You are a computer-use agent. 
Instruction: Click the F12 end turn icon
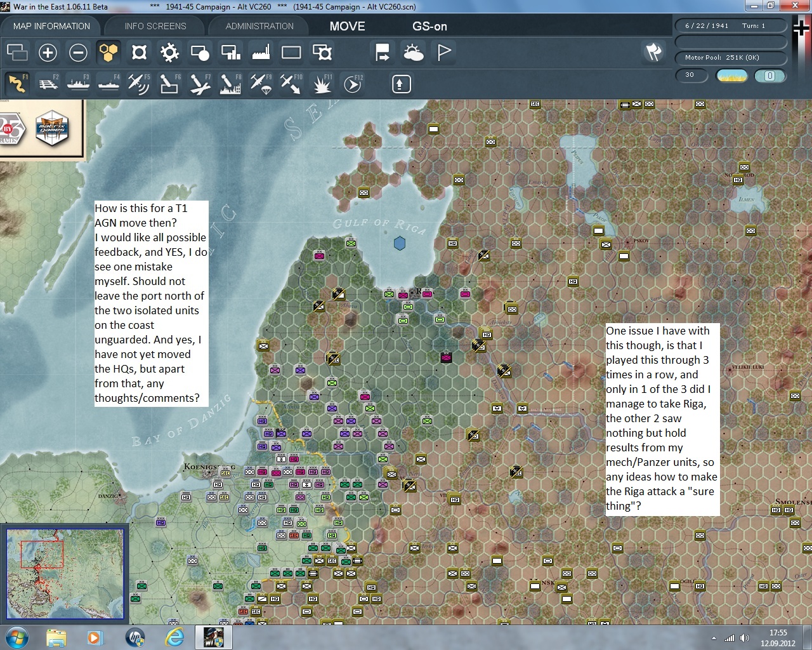[352, 83]
